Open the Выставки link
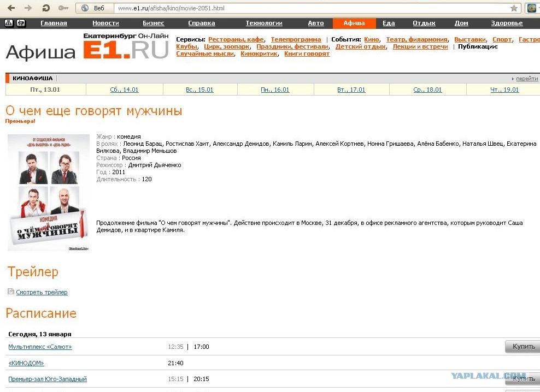The width and height of the screenshot is (540, 392). (x=469, y=39)
